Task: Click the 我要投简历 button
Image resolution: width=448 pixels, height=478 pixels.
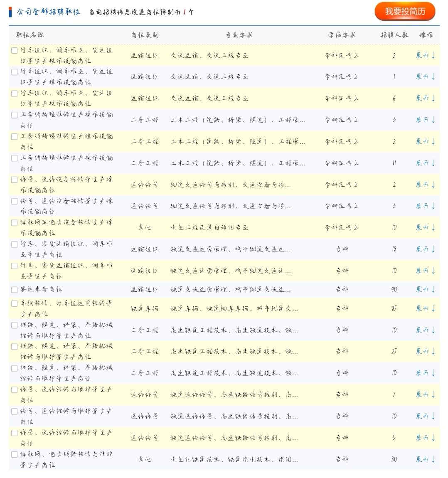Action: click(405, 12)
